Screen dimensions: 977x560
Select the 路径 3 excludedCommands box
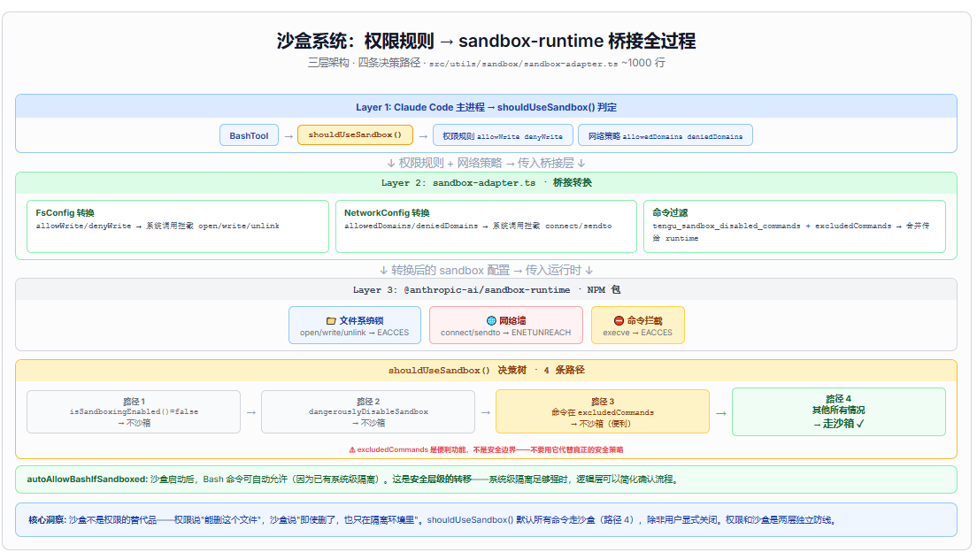pos(603,411)
